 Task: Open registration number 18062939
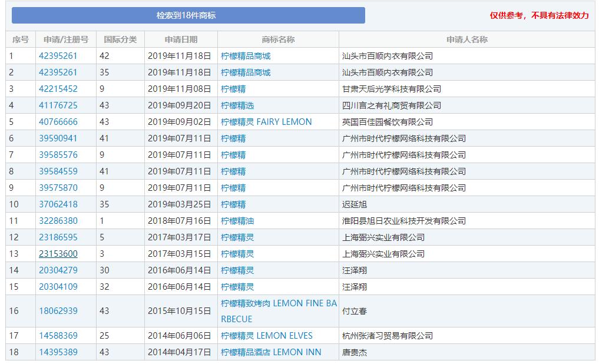click(x=58, y=311)
